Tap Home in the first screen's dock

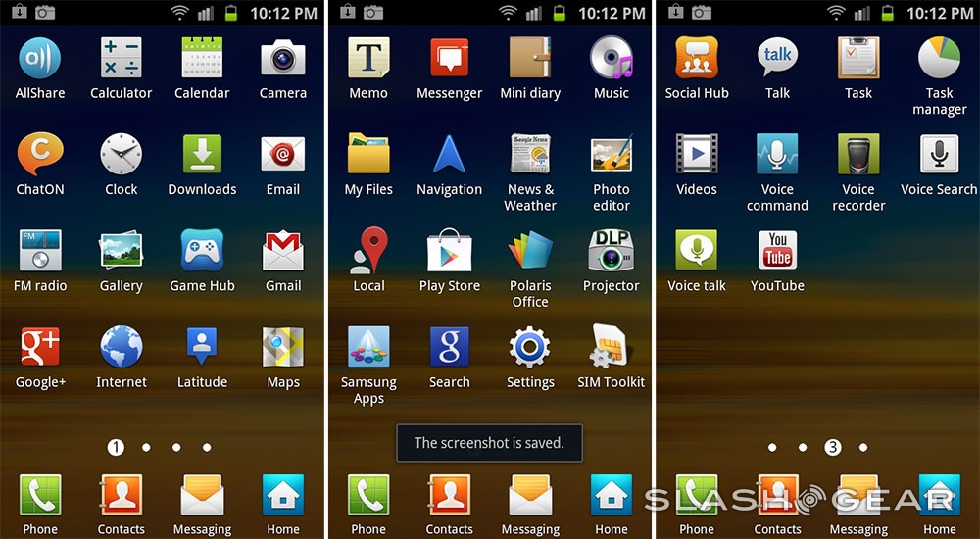[x=283, y=495]
